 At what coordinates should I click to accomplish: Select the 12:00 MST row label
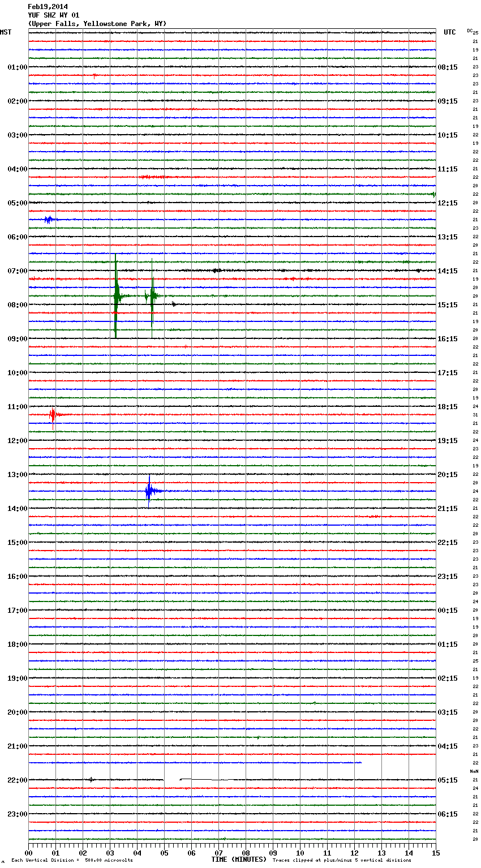(17, 441)
